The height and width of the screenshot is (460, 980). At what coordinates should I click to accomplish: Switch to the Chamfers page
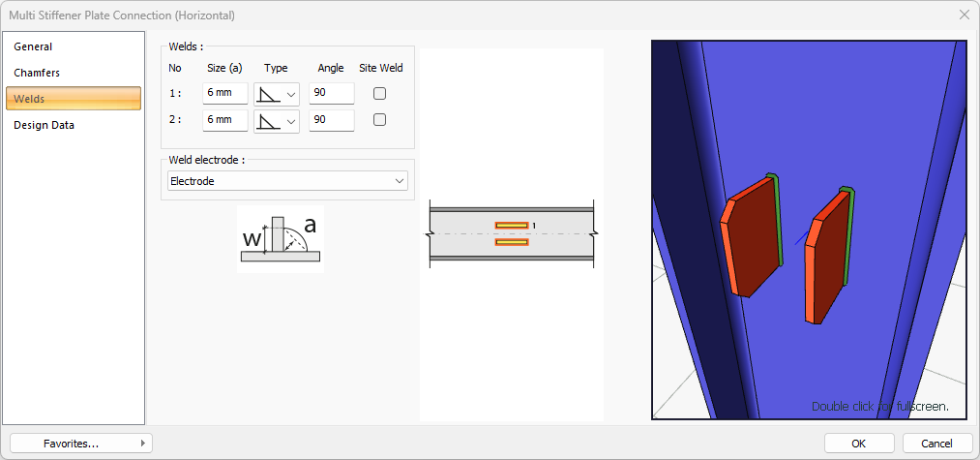[x=74, y=73]
